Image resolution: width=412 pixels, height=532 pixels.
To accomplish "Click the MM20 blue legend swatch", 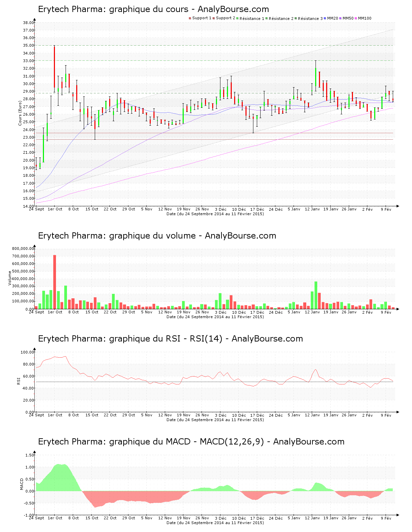I will click(325, 18).
